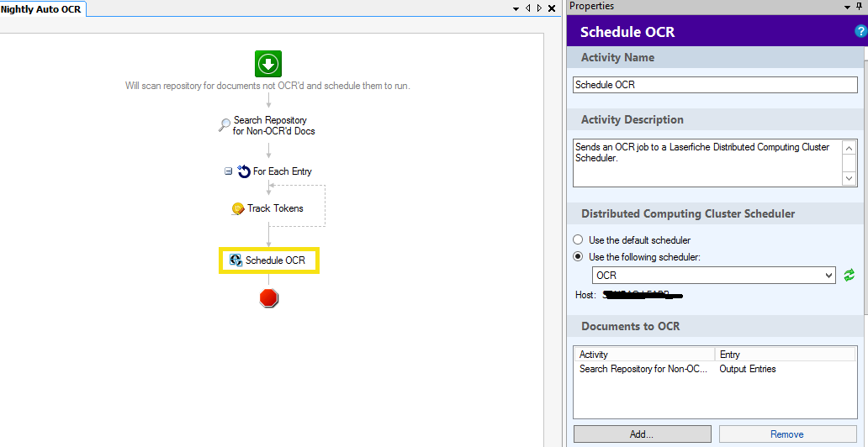Select the red stop end icon
The width and height of the screenshot is (868, 447).
(268, 297)
